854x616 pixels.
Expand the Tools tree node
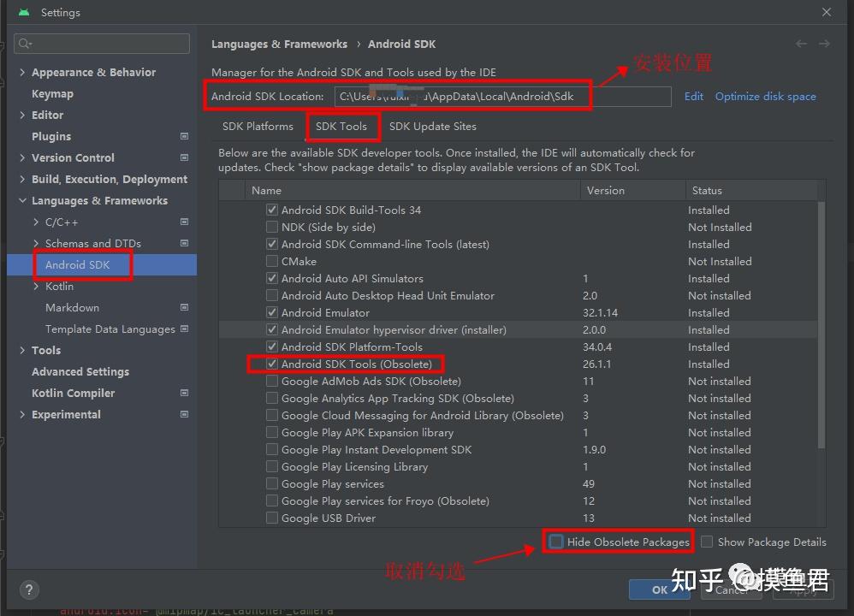click(22, 350)
